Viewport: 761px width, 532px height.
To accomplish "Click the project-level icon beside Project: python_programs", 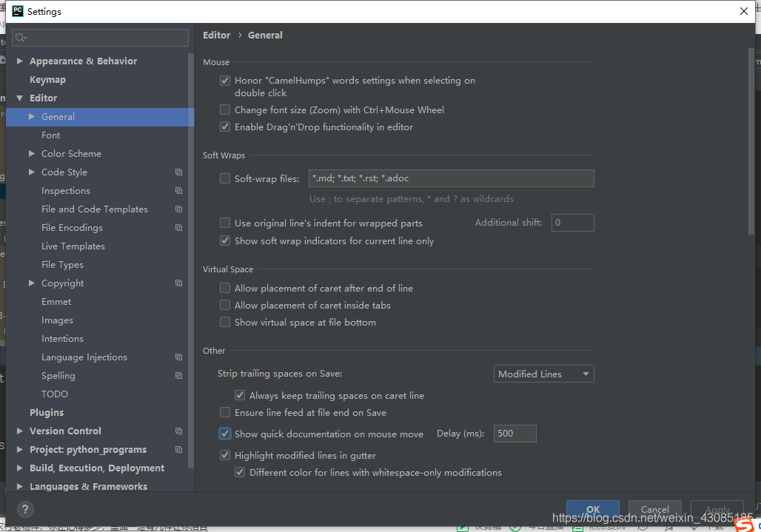I will point(178,450).
